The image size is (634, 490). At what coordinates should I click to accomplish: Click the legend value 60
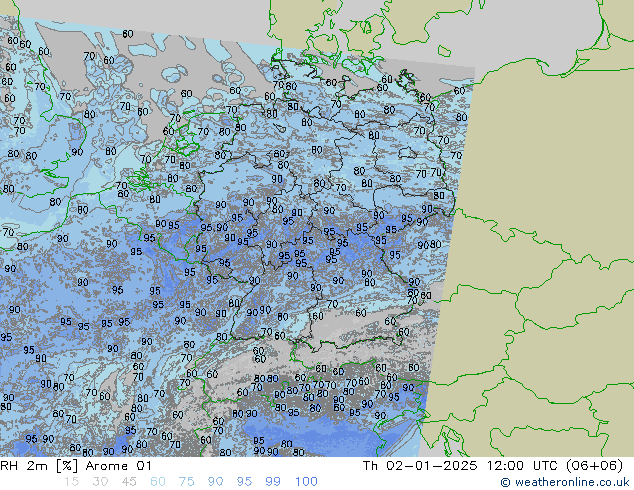pyautogui.click(x=158, y=482)
